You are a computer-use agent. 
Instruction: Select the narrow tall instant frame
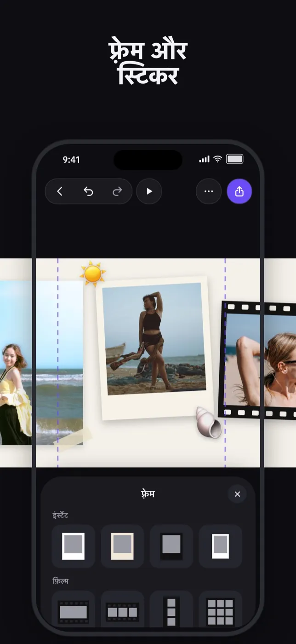point(221,546)
